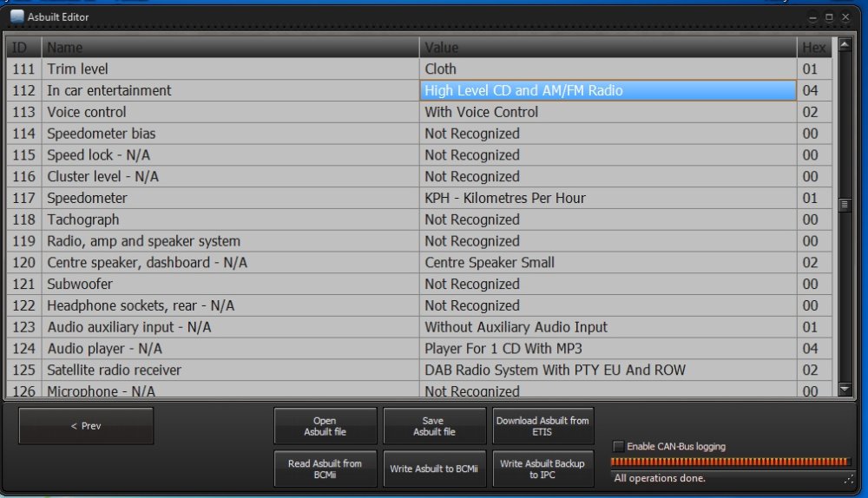Viewport: 868px width, 498px height.
Task: Click the orange operation progress bar
Action: tap(731, 462)
